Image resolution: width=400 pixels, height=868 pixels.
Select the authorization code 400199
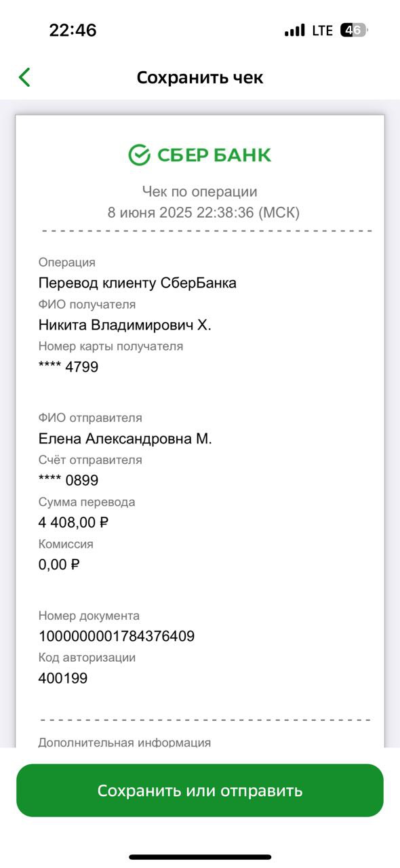point(63,678)
